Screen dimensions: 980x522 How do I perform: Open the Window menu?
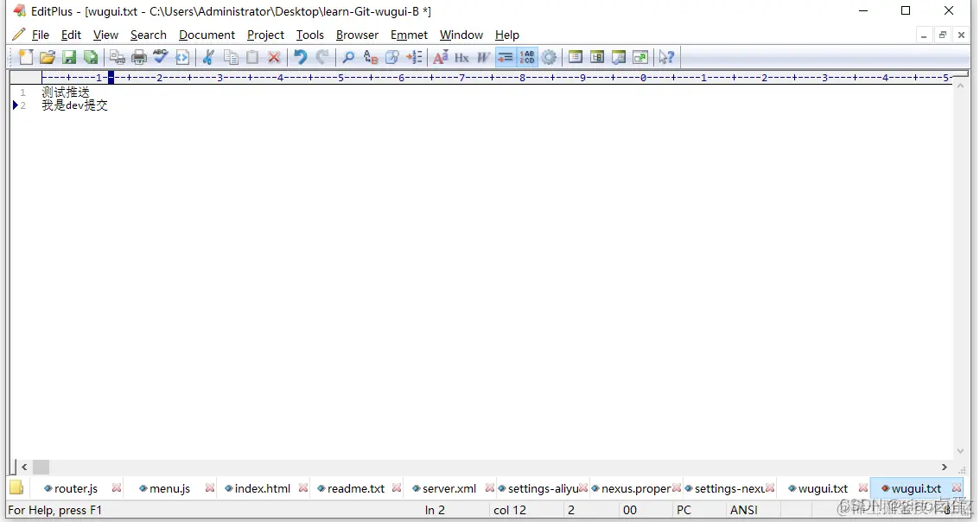[x=461, y=35]
